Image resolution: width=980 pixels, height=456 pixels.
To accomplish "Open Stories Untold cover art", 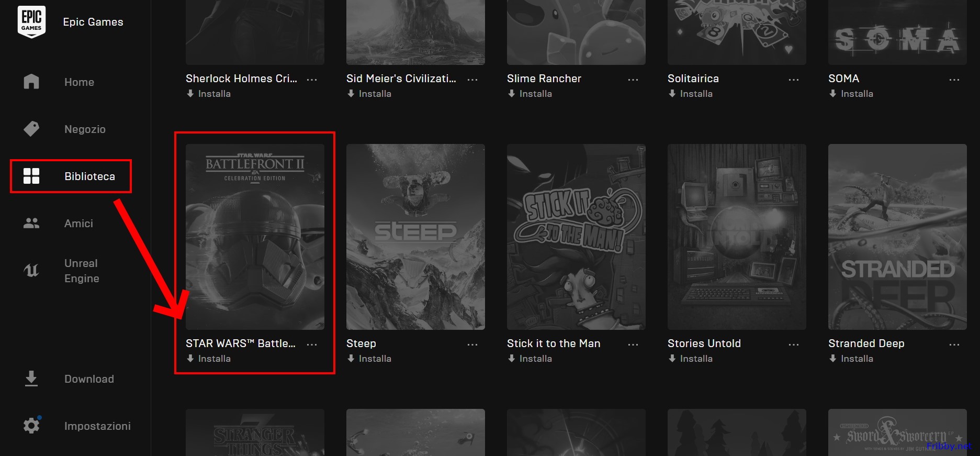I will point(737,237).
